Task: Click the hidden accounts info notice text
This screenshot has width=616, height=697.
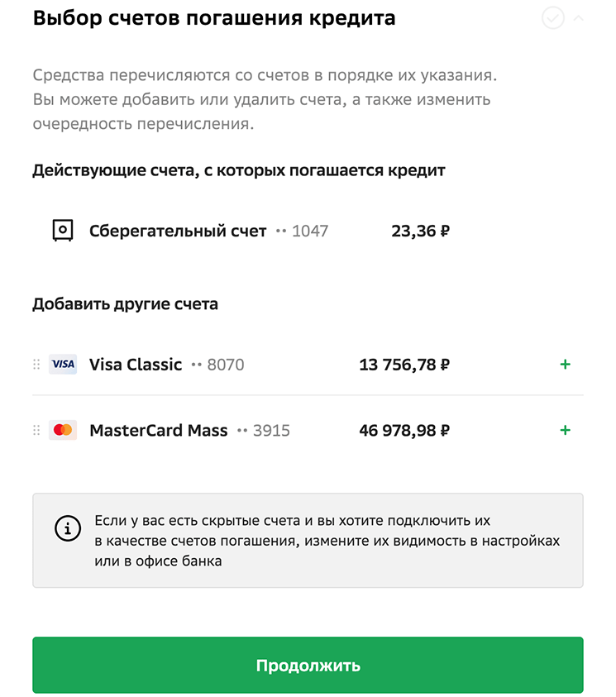Action: [327, 541]
